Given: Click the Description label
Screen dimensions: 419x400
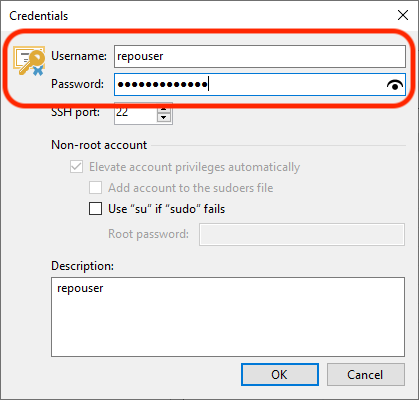Looking at the screenshot, I should pyautogui.click(x=82, y=266).
